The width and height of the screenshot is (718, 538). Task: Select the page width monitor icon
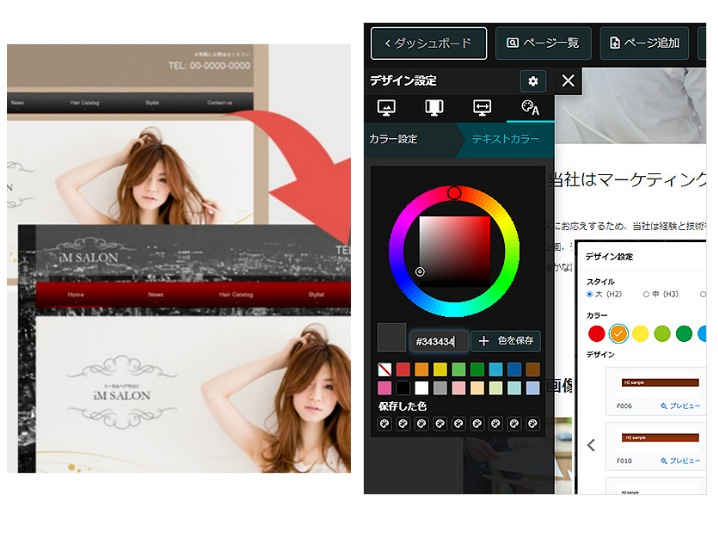[x=482, y=108]
